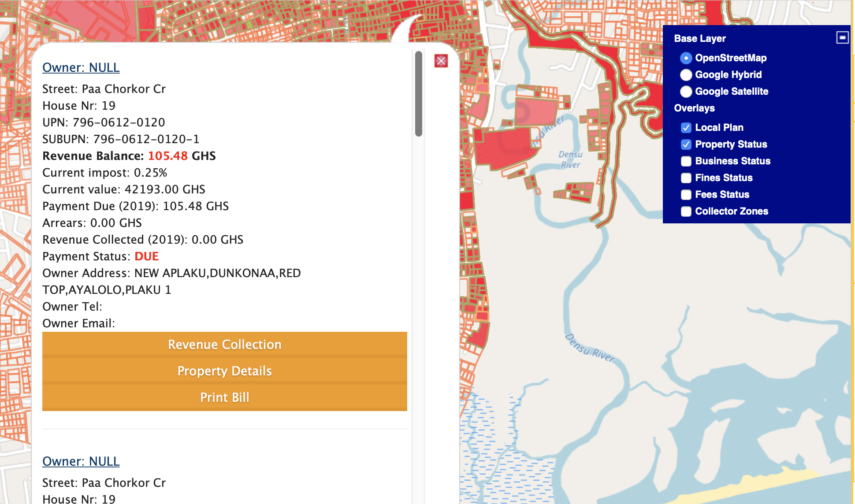The image size is (855, 504).
Task: Turn on the Fines Status overlay
Action: [x=686, y=178]
